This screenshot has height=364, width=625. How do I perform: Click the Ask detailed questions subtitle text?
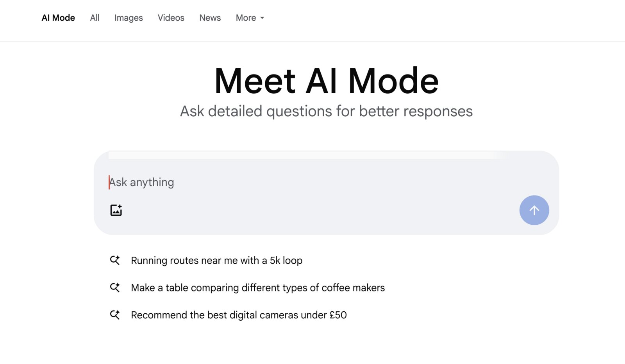click(x=326, y=111)
